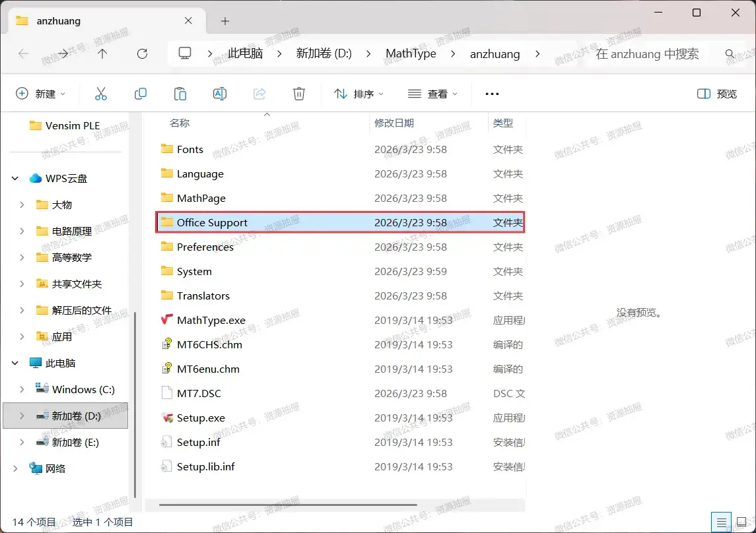Click the Cut scissors icon
The image size is (756, 533).
pyautogui.click(x=101, y=94)
